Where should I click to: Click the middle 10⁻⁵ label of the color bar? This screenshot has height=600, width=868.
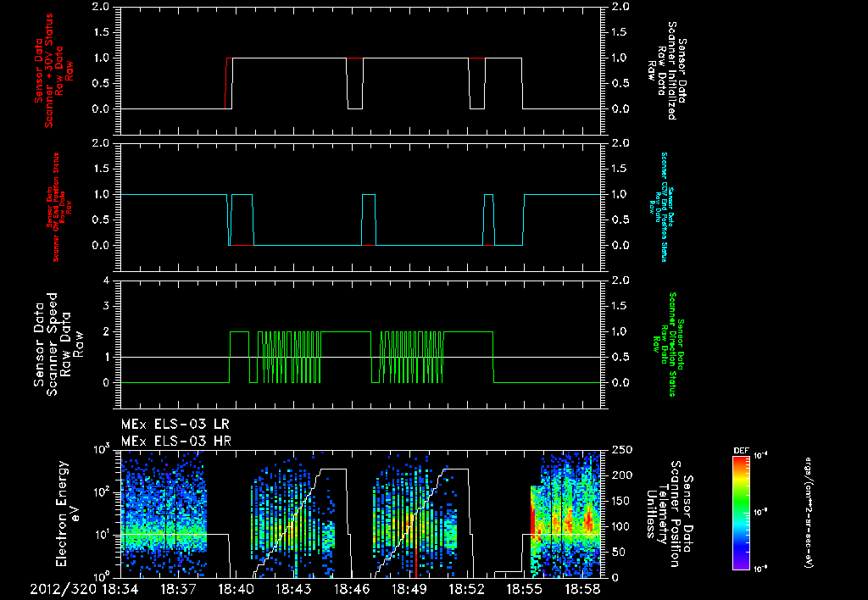761,512
